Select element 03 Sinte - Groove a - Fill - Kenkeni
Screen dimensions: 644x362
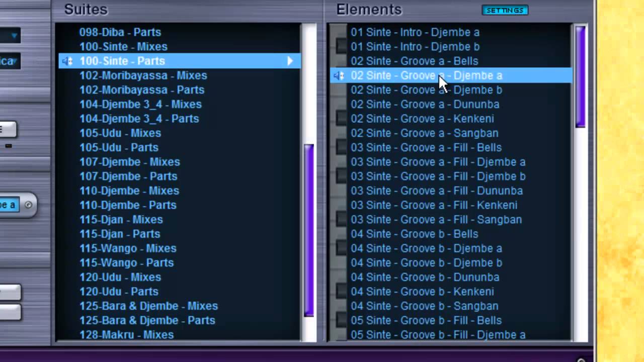tap(434, 205)
